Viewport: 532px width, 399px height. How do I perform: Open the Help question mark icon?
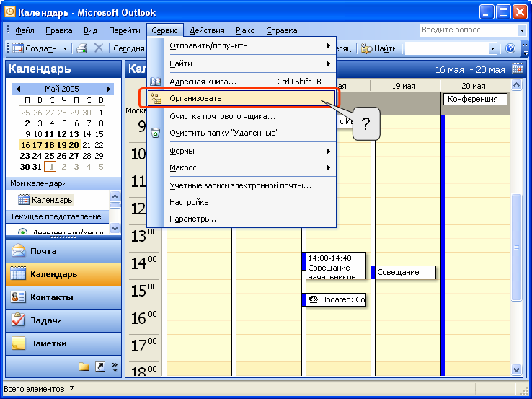point(510,48)
